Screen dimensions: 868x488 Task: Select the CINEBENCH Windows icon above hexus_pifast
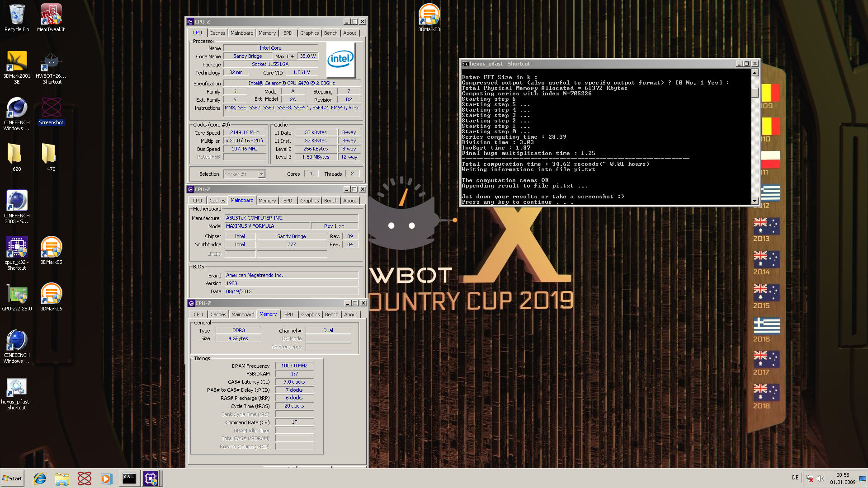click(x=17, y=347)
